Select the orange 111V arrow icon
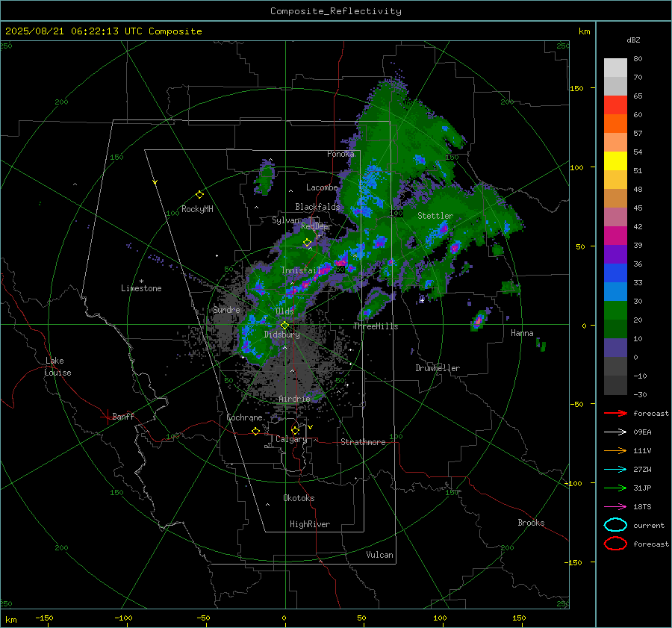672x628 pixels. pyautogui.click(x=615, y=450)
